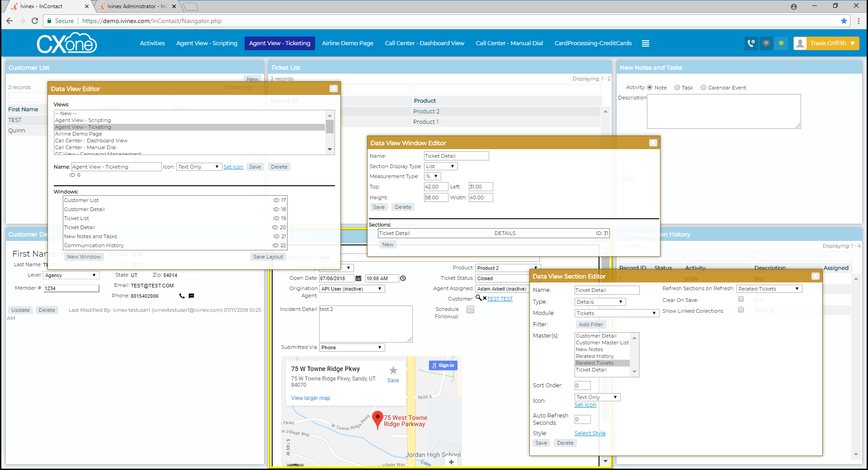868x470 pixels.
Task: Click the Description textarea in New Notes
Action: coord(724,111)
